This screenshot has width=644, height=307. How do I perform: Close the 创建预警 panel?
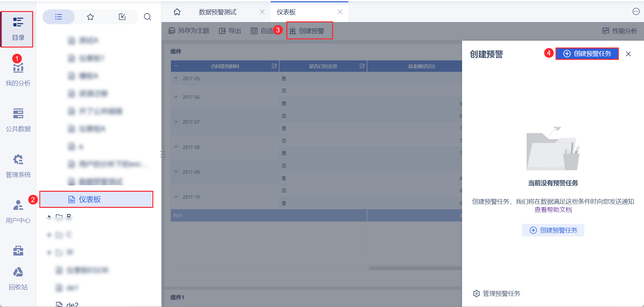(628, 54)
